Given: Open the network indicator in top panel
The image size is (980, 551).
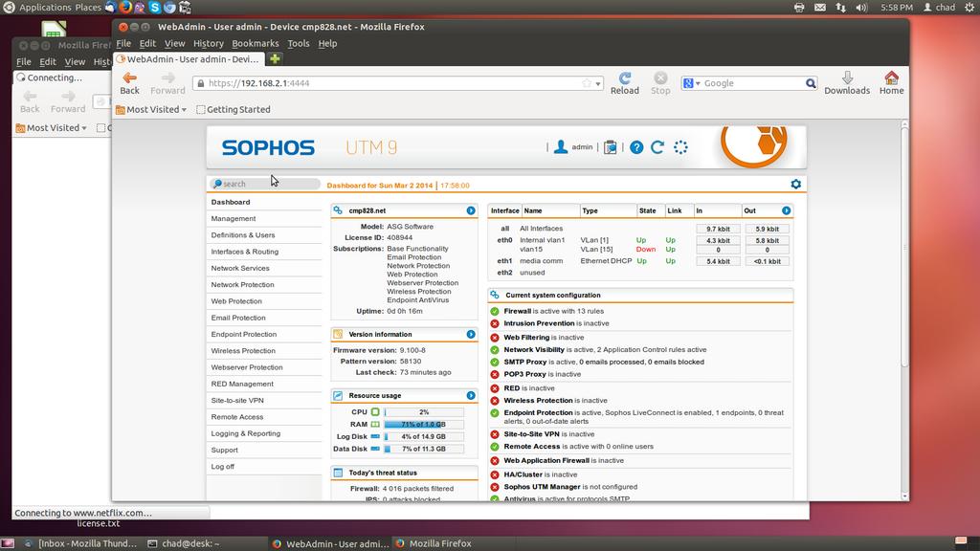Looking at the screenshot, I should point(840,8).
